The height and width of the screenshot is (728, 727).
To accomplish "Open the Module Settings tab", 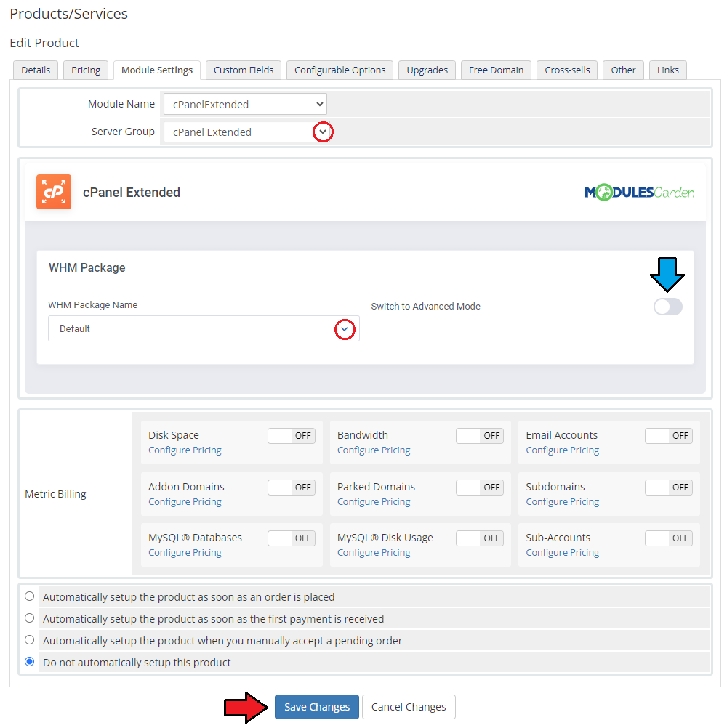I will pyautogui.click(x=157, y=70).
